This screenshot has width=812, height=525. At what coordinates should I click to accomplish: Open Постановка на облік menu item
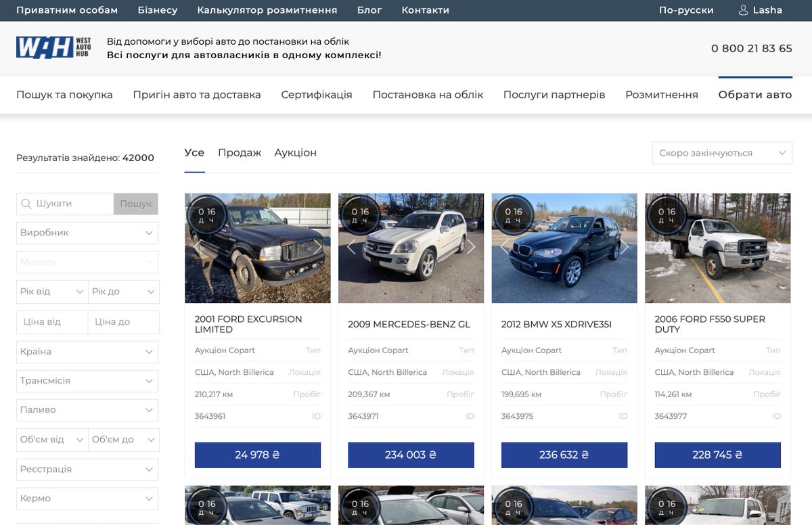click(428, 95)
